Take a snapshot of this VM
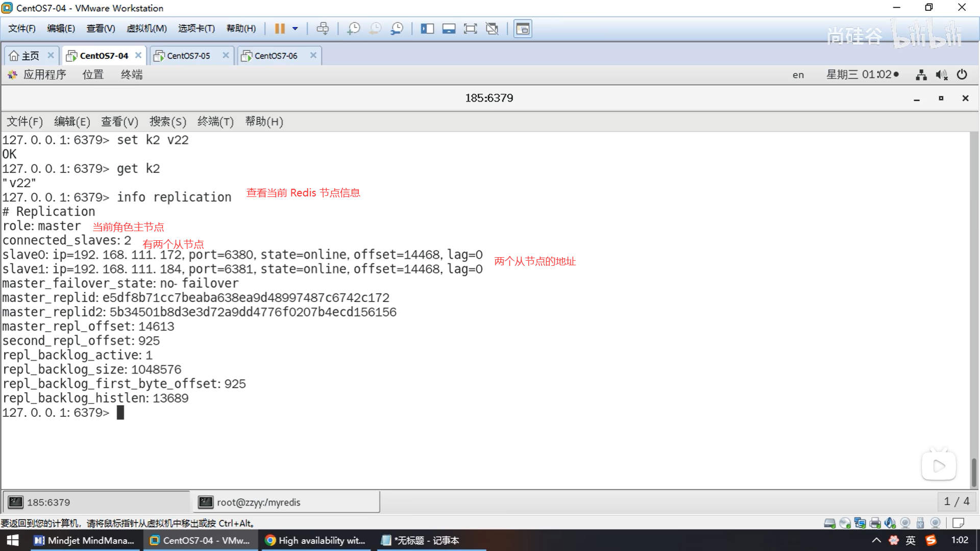The width and height of the screenshot is (980, 551). [x=353, y=29]
